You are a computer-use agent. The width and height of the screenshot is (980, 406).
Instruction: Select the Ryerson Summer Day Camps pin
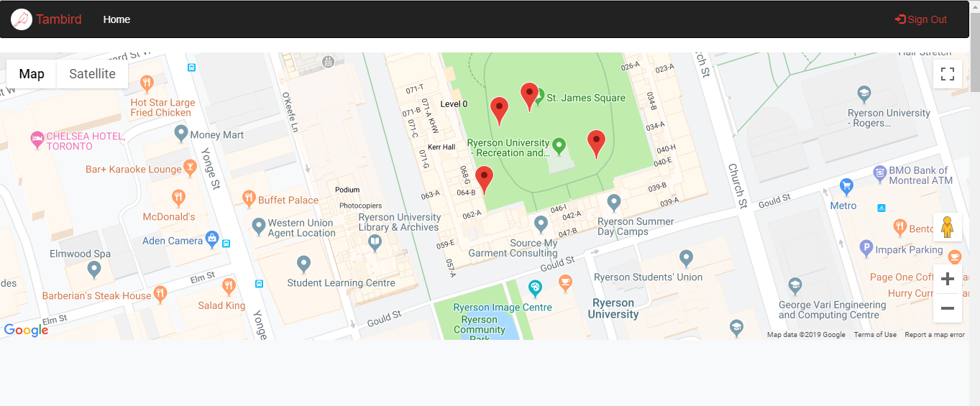coord(613,203)
